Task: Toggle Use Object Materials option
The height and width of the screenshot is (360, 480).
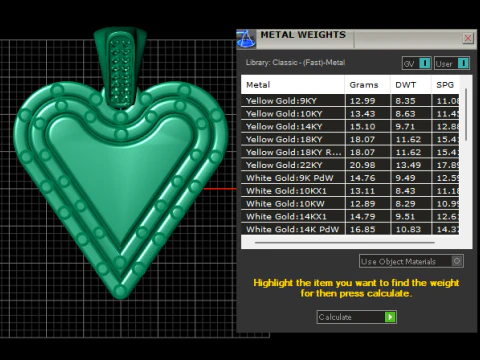Action: click(x=411, y=261)
